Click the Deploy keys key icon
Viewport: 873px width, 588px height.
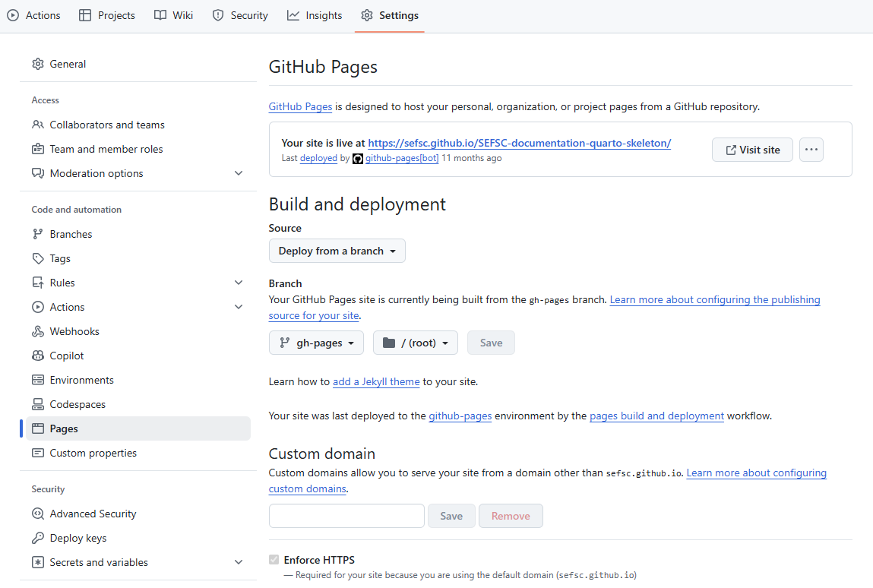coord(38,539)
